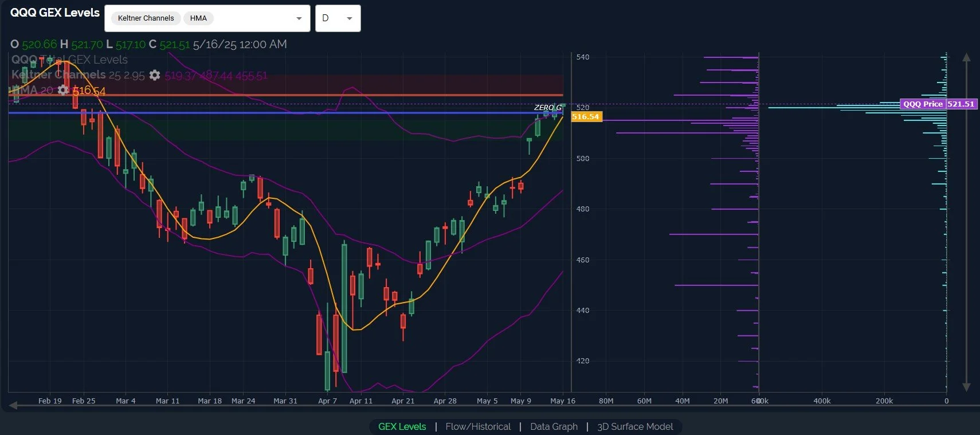
Task: Click the 420 price axis label
Action: click(x=583, y=360)
